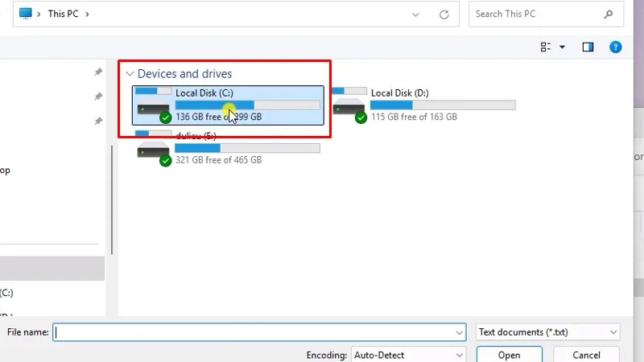The width and height of the screenshot is (644, 362).
Task: Click the Local Disk (D:) storage usage bar
Action: click(x=443, y=105)
